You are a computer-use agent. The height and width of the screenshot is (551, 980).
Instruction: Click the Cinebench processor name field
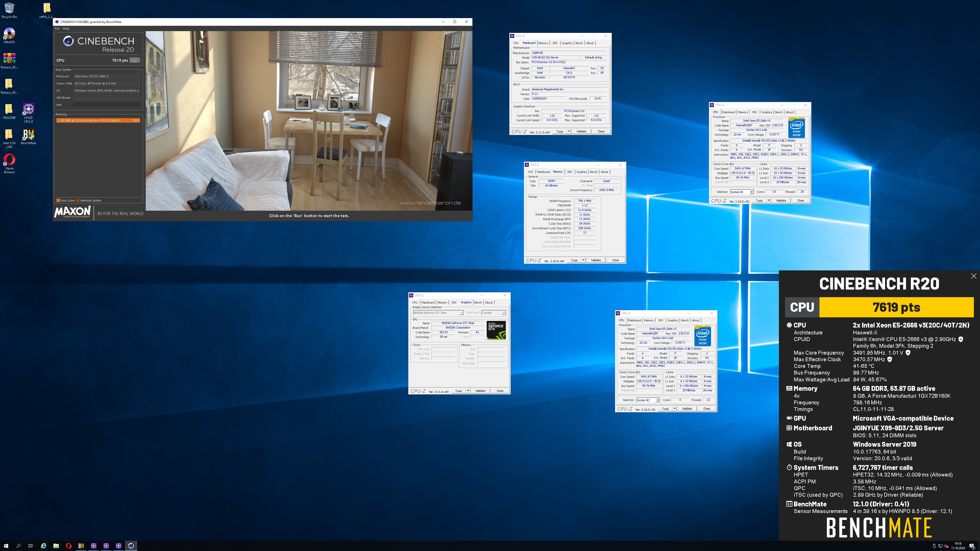[x=107, y=77]
